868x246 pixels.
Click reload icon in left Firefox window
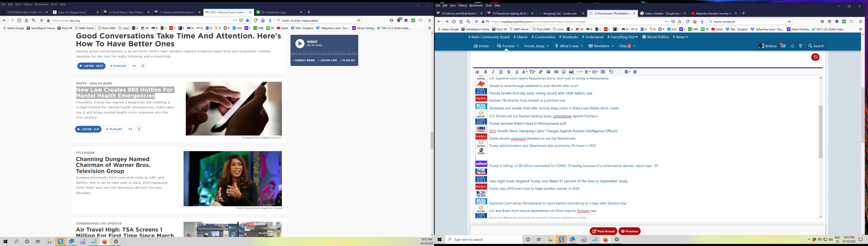pos(256,21)
